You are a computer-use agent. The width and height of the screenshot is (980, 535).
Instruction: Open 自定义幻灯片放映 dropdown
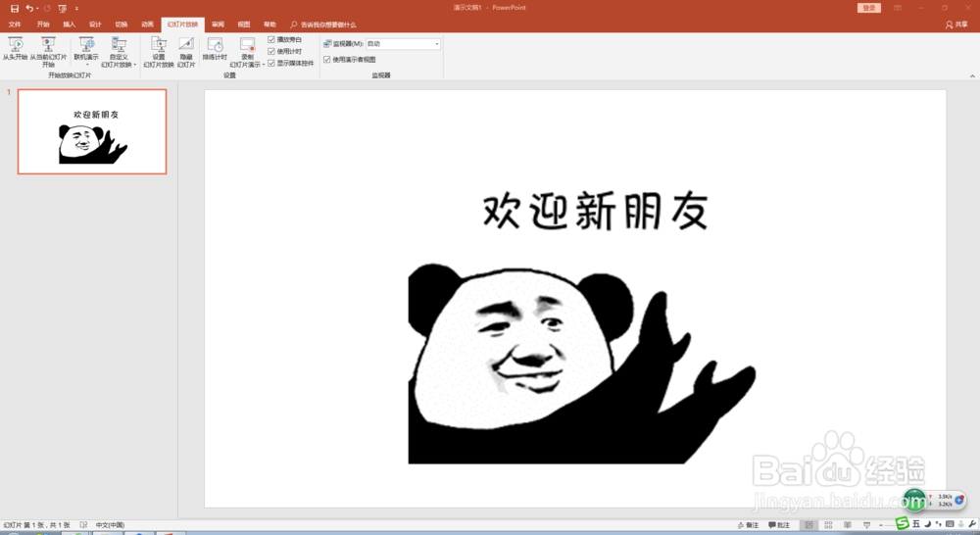pos(119,52)
